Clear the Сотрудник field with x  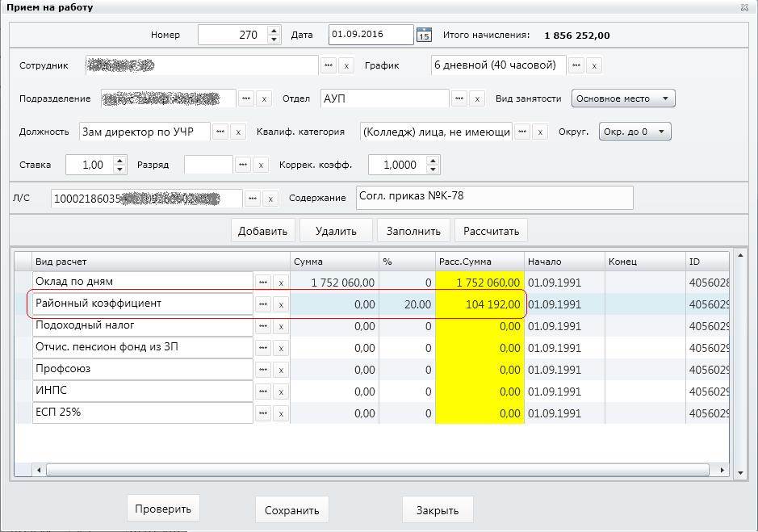346,65
